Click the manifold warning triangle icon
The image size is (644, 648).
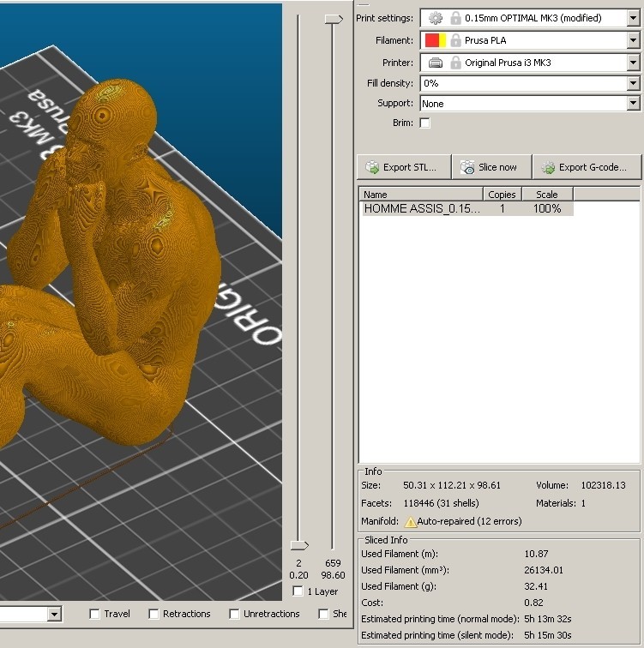coord(410,522)
